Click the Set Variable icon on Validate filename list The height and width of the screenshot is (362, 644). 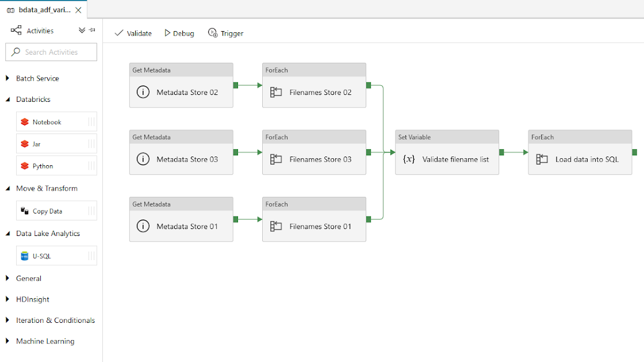tap(409, 159)
